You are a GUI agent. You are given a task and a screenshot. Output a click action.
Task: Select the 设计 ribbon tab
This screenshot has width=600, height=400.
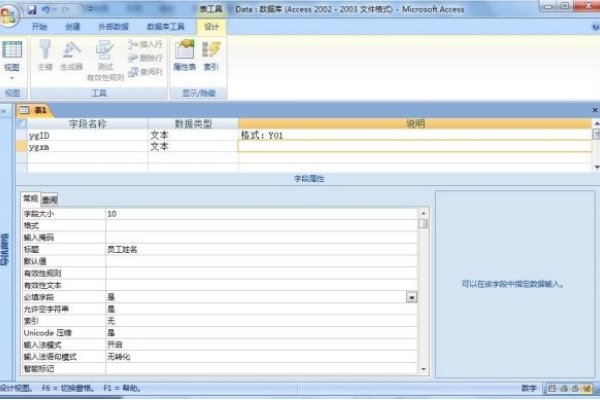pos(211,26)
